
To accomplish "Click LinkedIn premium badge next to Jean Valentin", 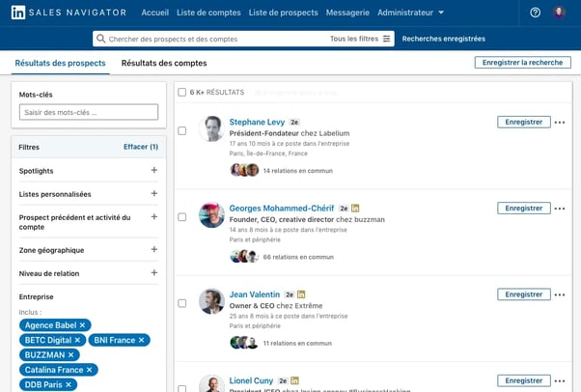I will [301, 294].
